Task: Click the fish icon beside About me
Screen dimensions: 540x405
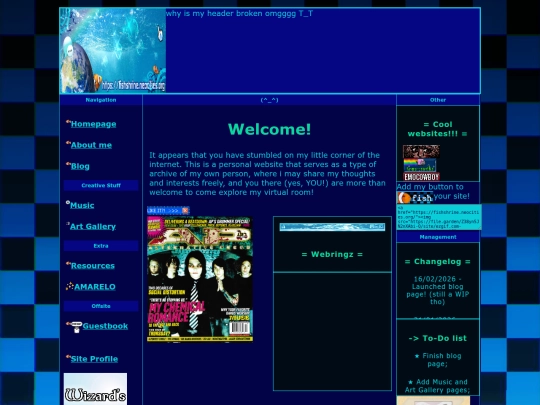Action: click(68, 143)
